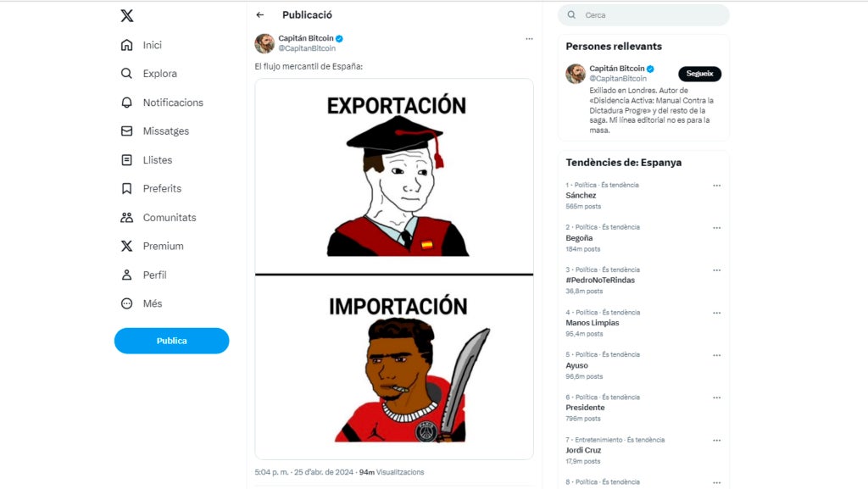Open post's three-dot options menu
This screenshot has height=489, width=868.
(529, 39)
